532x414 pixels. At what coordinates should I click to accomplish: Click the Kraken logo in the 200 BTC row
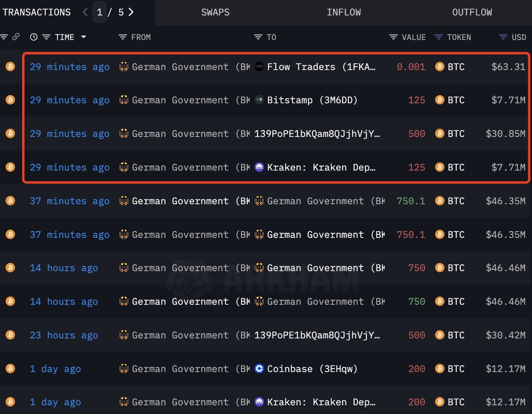tap(259, 402)
